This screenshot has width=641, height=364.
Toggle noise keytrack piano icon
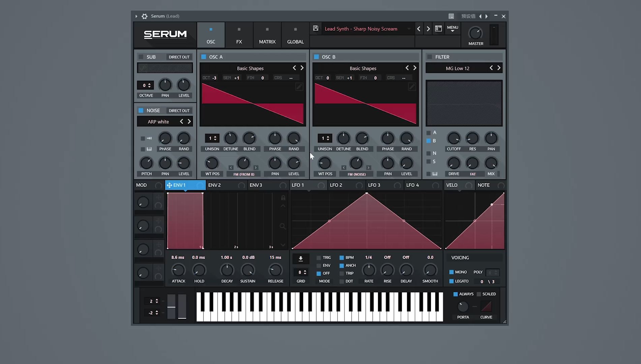[x=149, y=149]
